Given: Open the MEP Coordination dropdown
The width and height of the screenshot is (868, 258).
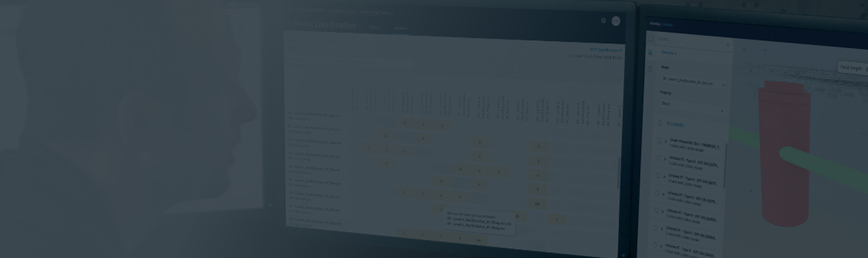Looking at the screenshot, I should (x=606, y=50).
